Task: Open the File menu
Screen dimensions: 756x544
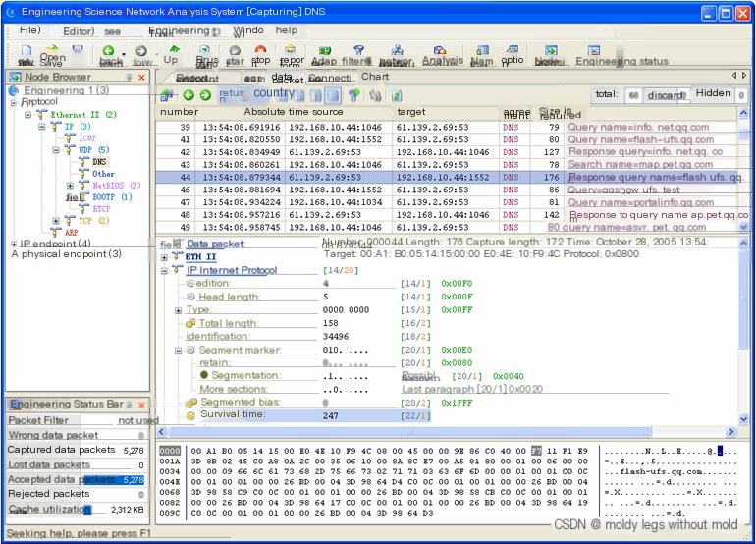Action: pos(29,30)
